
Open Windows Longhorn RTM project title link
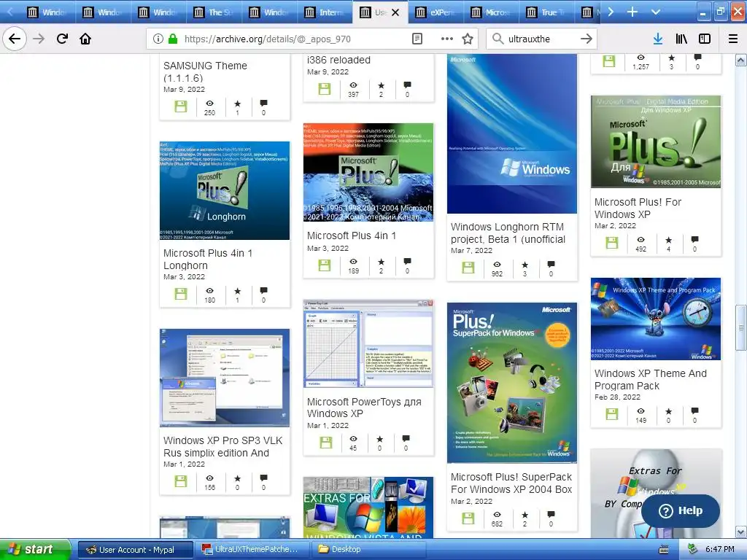pyautogui.click(x=508, y=233)
